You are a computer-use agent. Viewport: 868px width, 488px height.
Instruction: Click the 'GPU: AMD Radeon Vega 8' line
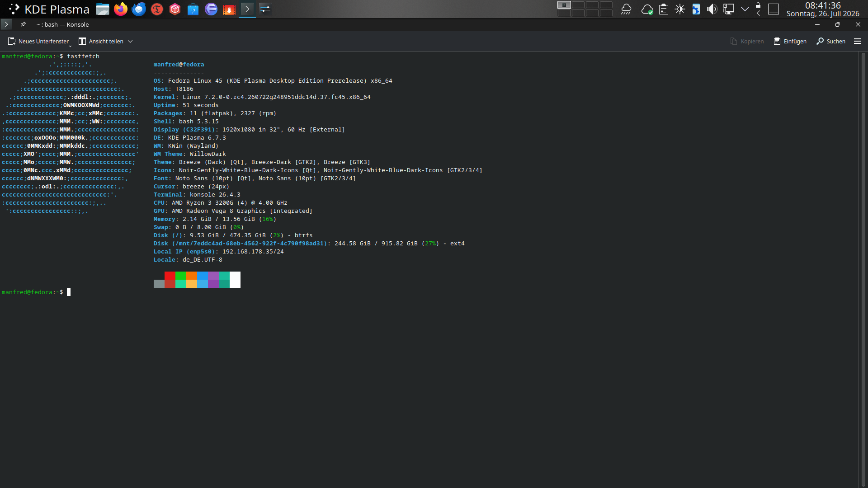pyautogui.click(x=233, y=211)
